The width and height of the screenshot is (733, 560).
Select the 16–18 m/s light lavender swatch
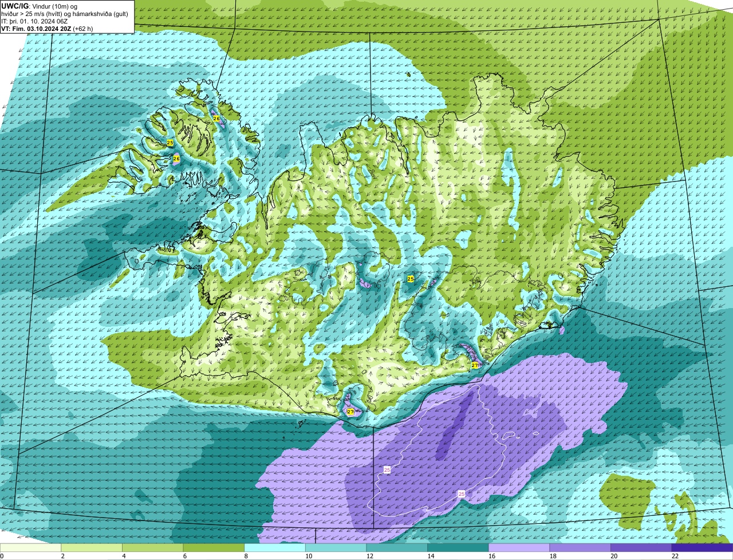[519, 547]
